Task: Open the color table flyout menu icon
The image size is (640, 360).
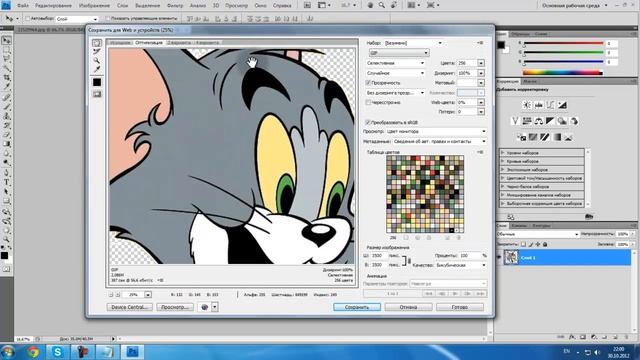Action: (480, 152)
